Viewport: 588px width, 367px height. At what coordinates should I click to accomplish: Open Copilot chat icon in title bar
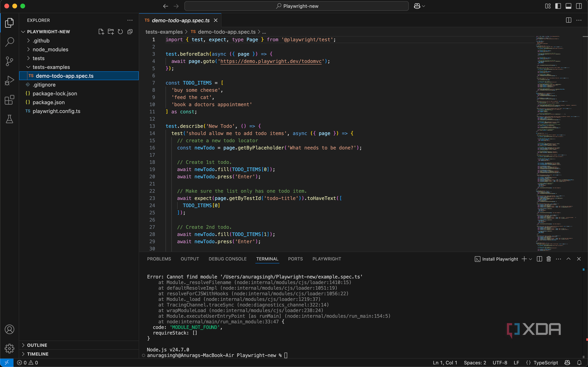(x=417, y=6)
